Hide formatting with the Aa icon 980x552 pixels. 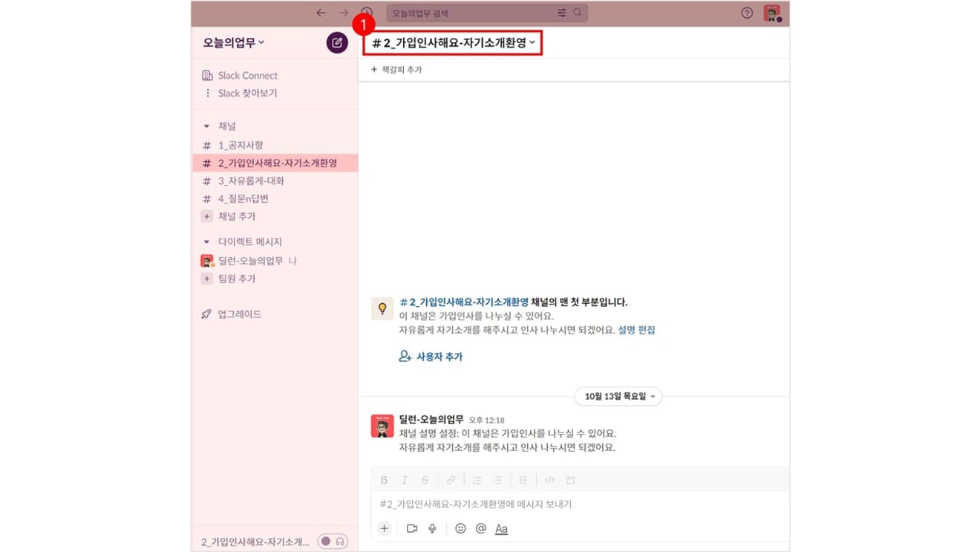501,529
